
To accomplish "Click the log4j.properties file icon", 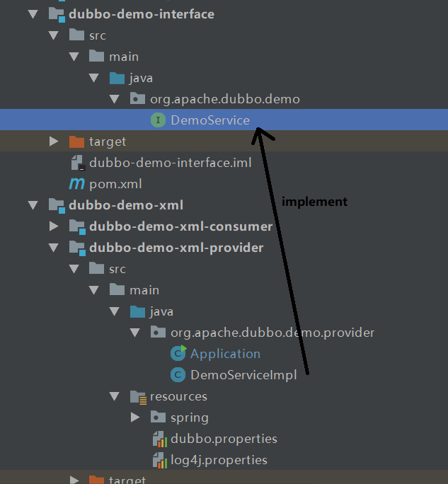I will point(160,460).
